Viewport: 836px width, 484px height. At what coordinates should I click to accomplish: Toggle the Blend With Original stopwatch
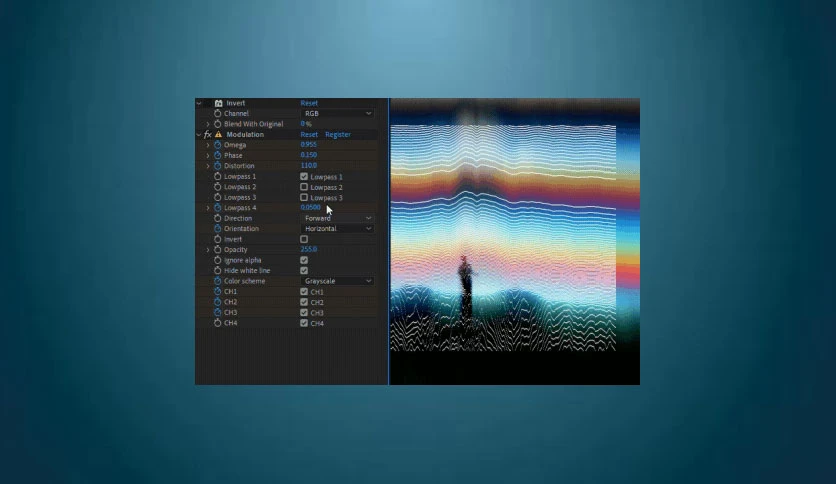coord(218,124)
